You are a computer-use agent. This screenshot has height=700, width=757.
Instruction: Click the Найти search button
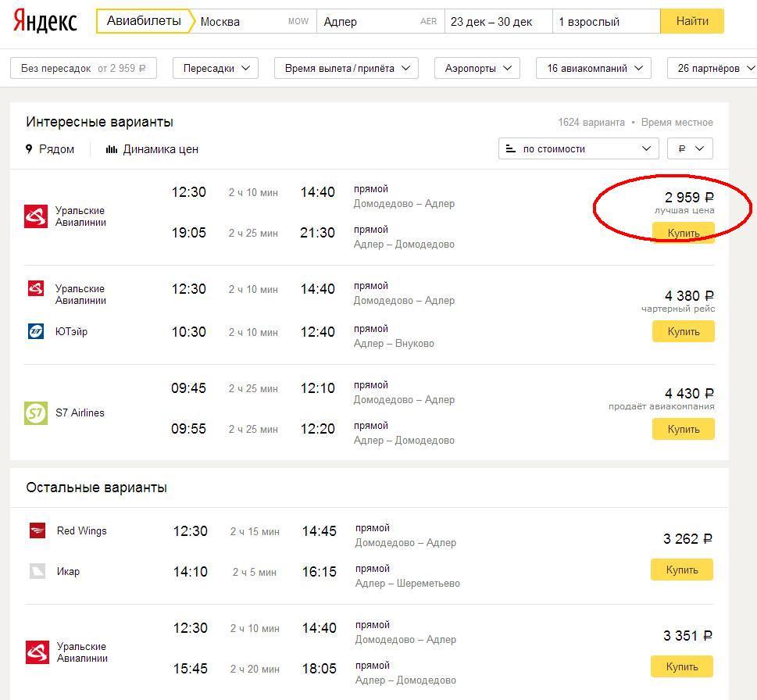click(692, 21)
